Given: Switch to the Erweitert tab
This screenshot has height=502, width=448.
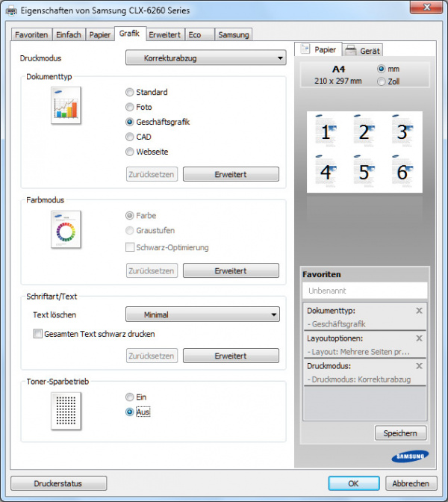Looking at the screenshot, I should click(x=164, y=34).
